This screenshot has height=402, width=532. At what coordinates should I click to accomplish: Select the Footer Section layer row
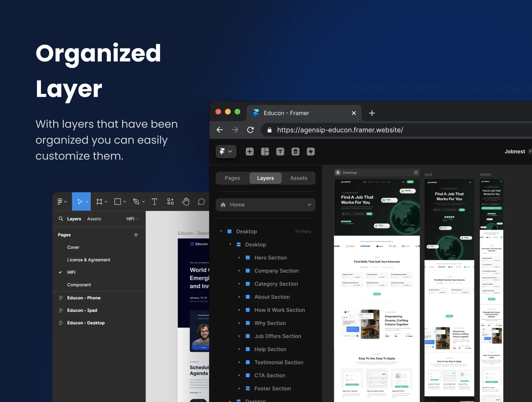(x=266, y=388)
